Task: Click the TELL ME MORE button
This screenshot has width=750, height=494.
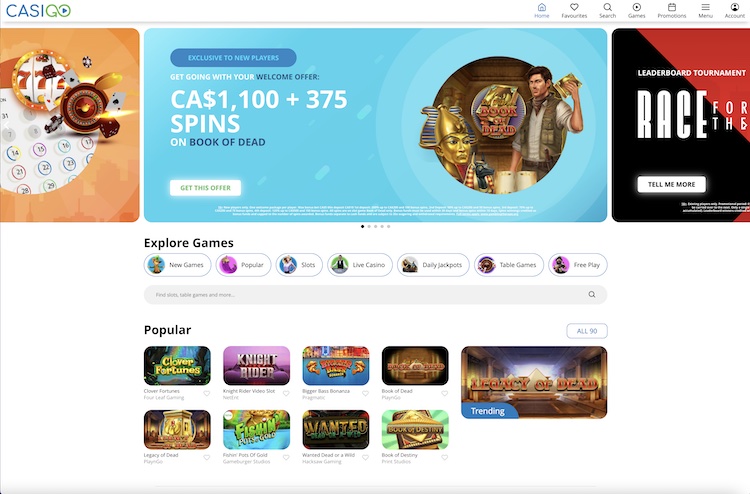Action: (671, 184)
